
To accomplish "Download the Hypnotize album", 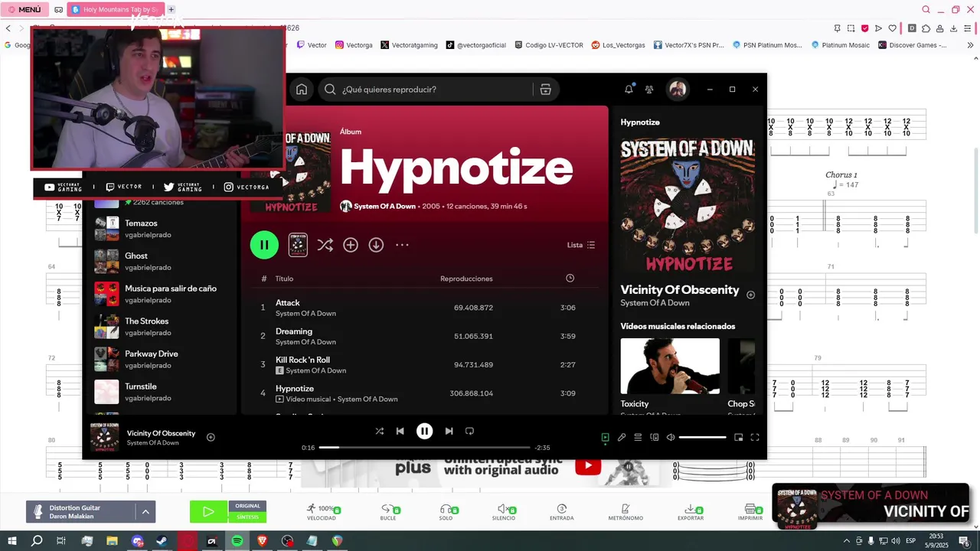I will tap(376, 245).
